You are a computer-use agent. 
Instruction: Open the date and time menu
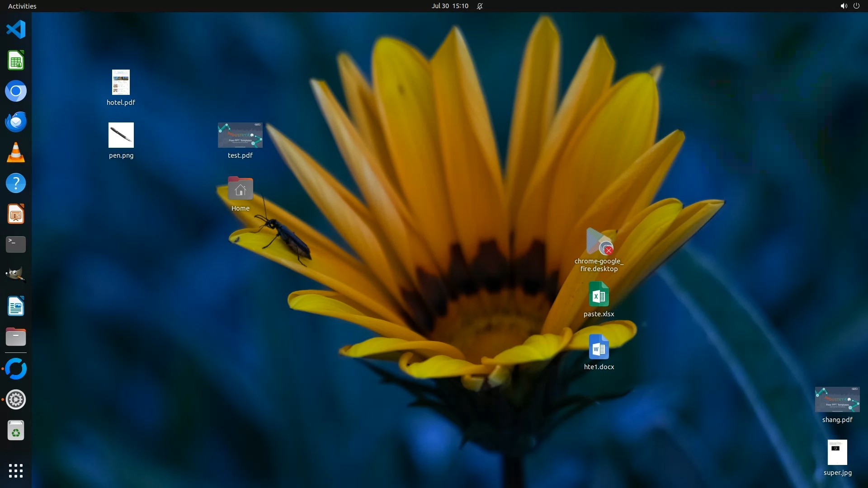coord(450,6)
